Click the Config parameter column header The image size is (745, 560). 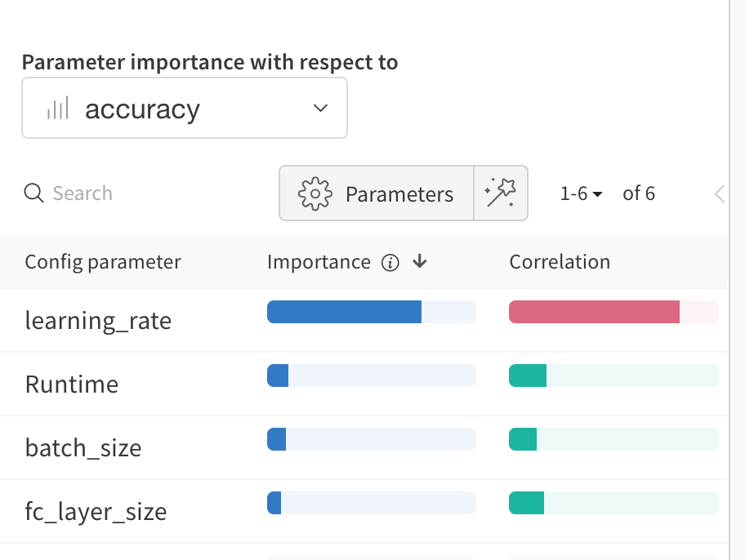[102, 262]
